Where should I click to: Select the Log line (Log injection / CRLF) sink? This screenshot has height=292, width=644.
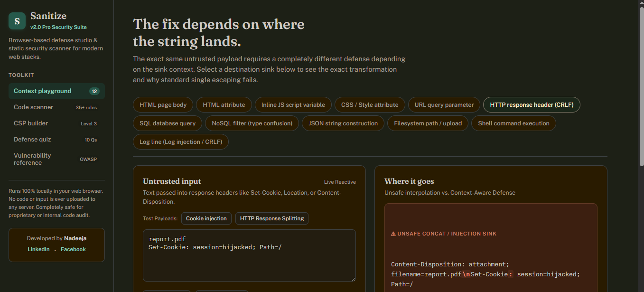point(181,142)
